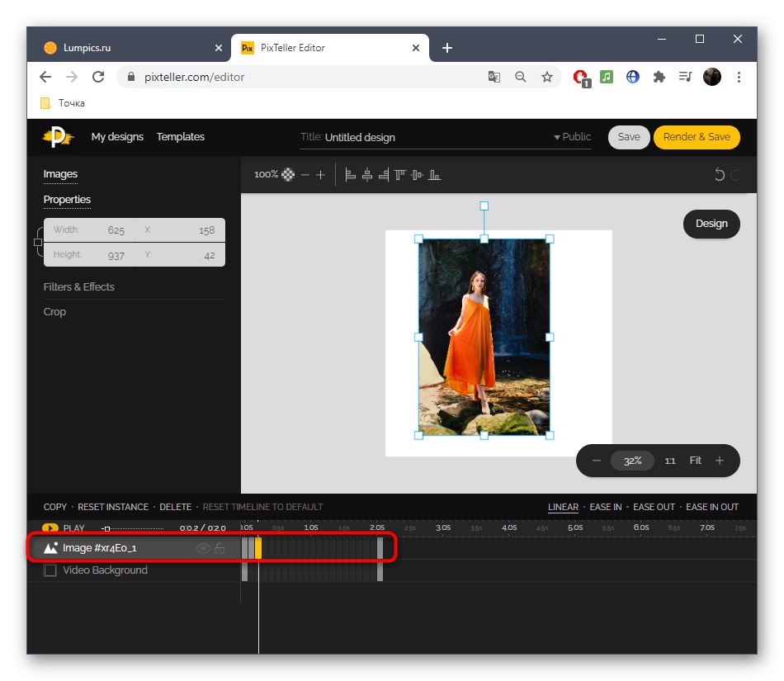Viewport: 784px width, 681px height.
Task: Hide the Image #xr4Eo_1 layer with the eye icon
Action: tap(201, 548)
